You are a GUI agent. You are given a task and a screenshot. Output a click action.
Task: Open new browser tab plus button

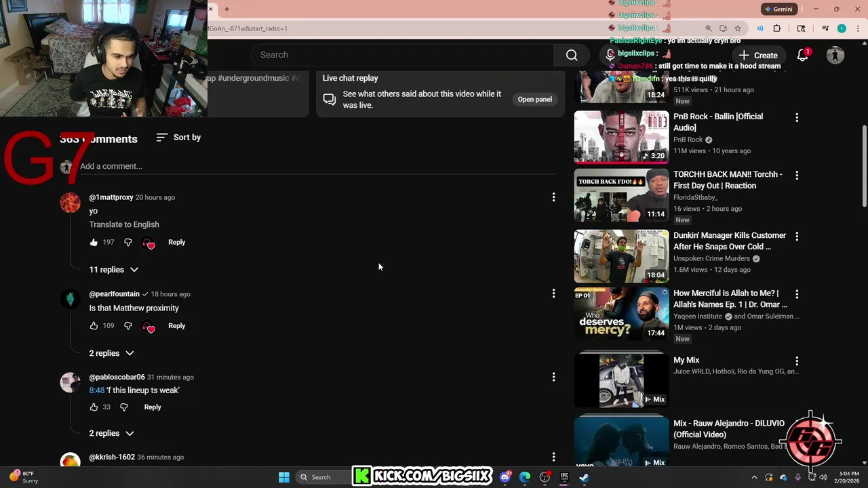pyautogui.click(x=226, y=9)
